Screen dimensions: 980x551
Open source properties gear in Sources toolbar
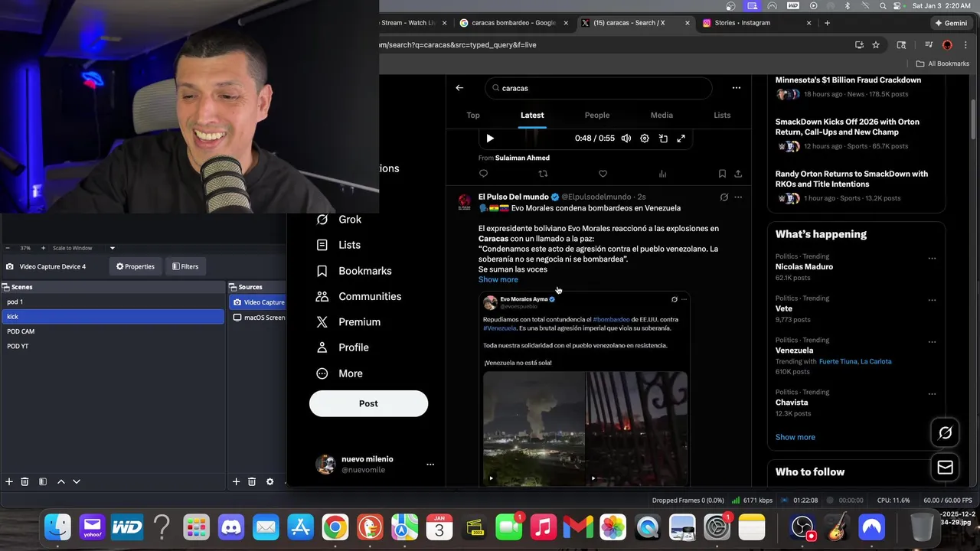click(x=269, y=481)
